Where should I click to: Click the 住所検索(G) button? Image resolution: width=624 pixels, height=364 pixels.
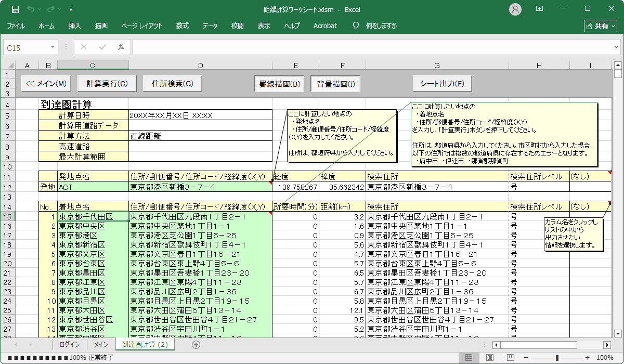pyautogui.click(x=173, y=83)
